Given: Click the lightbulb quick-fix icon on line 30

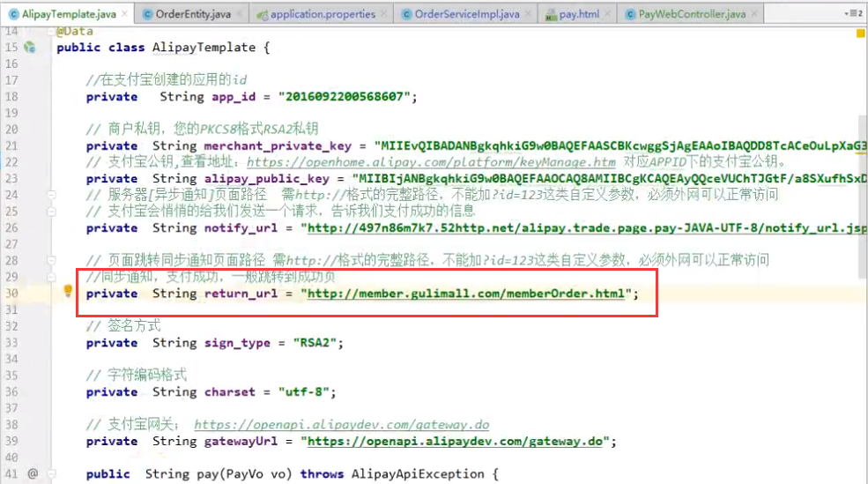Looking at the screenshot, I should pos(68,291).
